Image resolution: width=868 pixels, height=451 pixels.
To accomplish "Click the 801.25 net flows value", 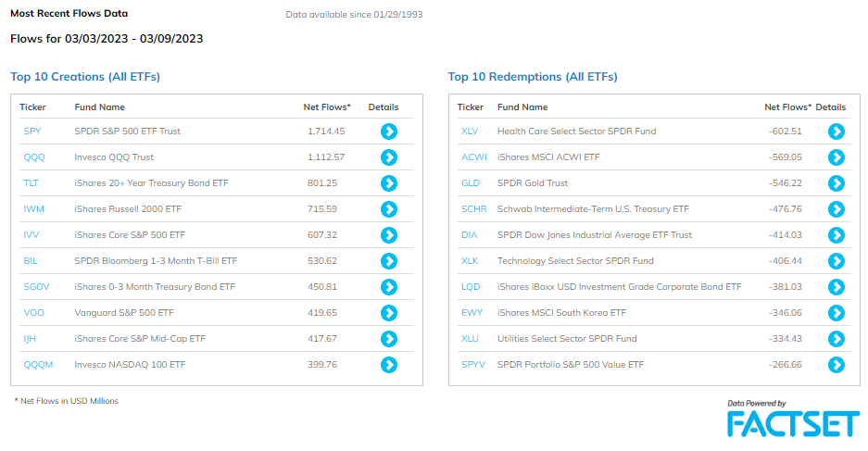I will pyautogui.click(x=322, y=183).
